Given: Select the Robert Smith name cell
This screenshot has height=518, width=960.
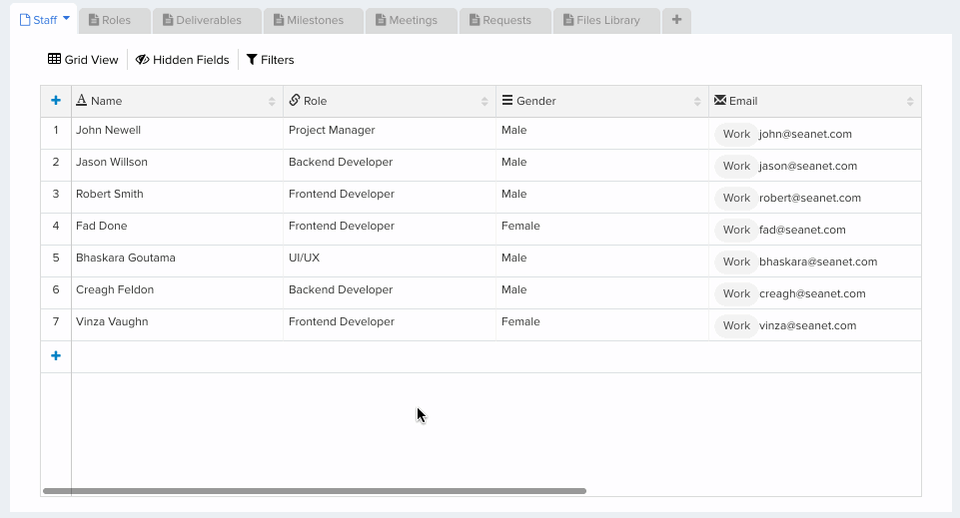Looking at the screenshot, I should 178,197.
